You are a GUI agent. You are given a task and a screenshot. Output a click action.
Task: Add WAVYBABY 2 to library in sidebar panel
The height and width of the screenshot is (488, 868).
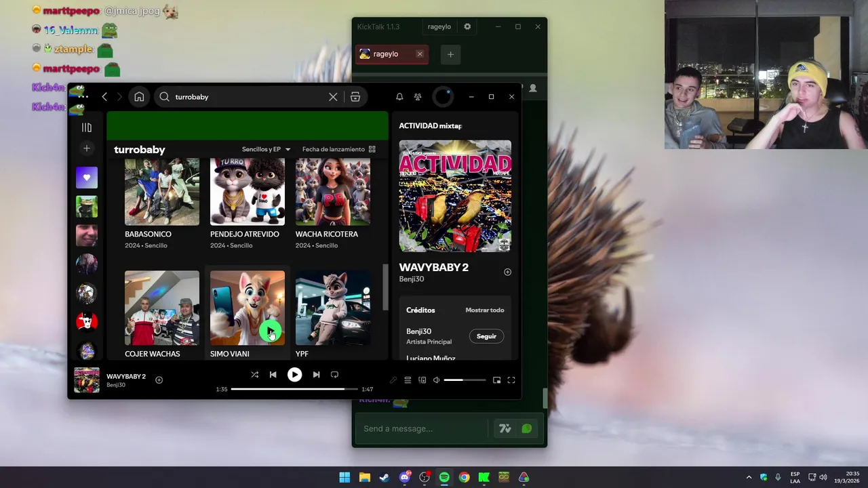point(507,272)
